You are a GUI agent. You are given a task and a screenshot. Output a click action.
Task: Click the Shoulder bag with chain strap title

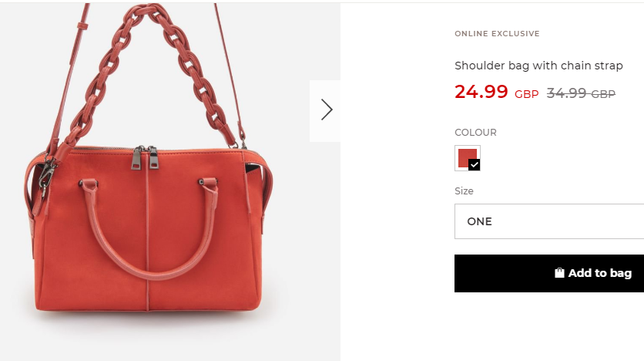(x=538, y=66)
